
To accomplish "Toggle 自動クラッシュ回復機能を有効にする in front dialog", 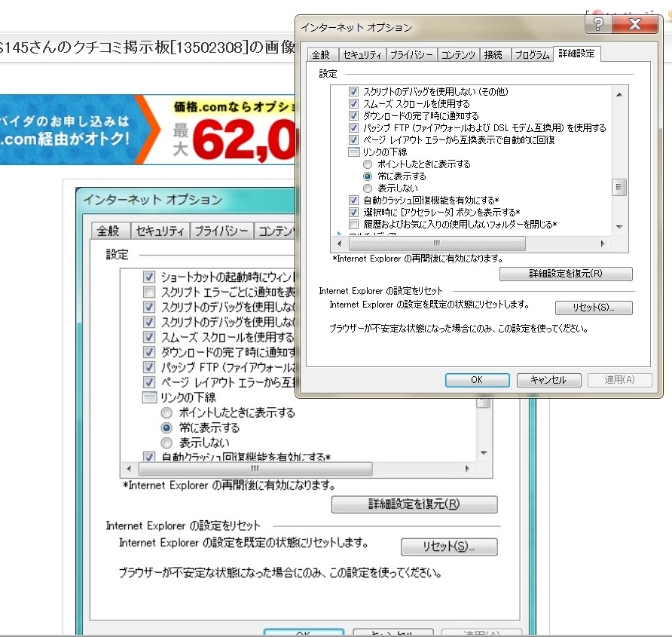I will pyautogui.click(x=353, y=200).
